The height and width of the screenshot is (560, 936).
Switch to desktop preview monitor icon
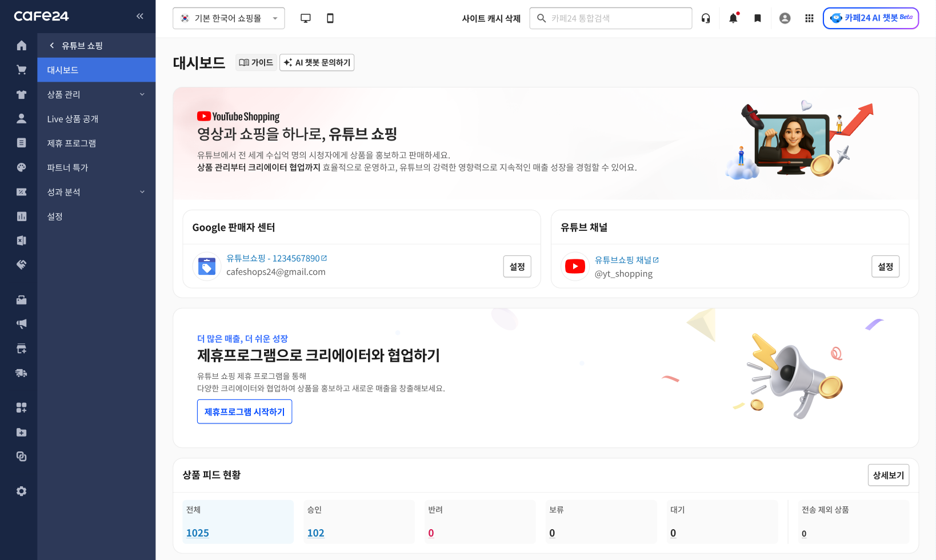(x=306, y=18)
